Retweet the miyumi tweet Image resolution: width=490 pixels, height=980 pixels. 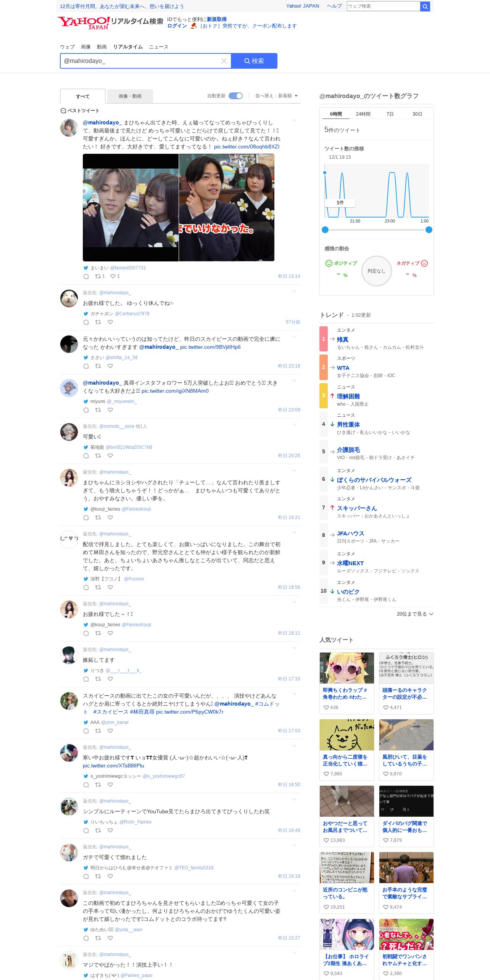[98, 410]
